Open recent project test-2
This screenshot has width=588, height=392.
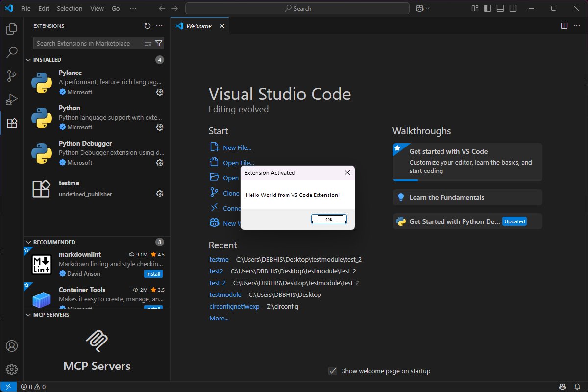[x=218, y=283]
